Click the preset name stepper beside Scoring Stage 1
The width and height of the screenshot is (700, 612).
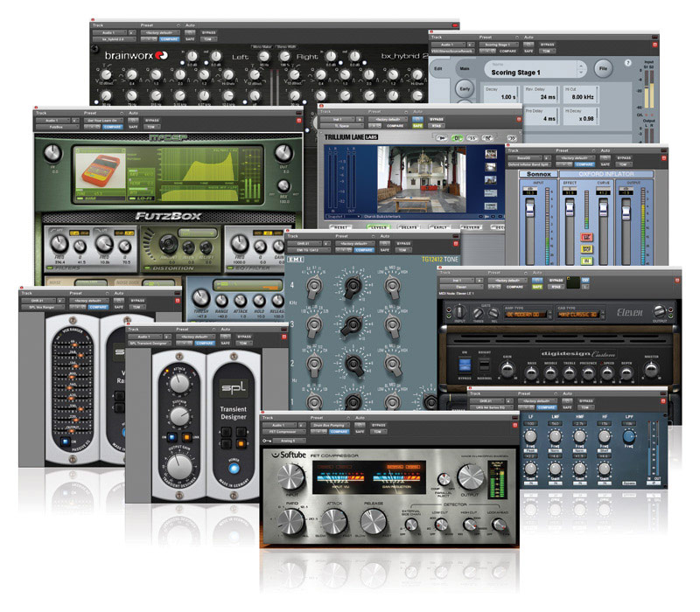[x=581, y=69]
